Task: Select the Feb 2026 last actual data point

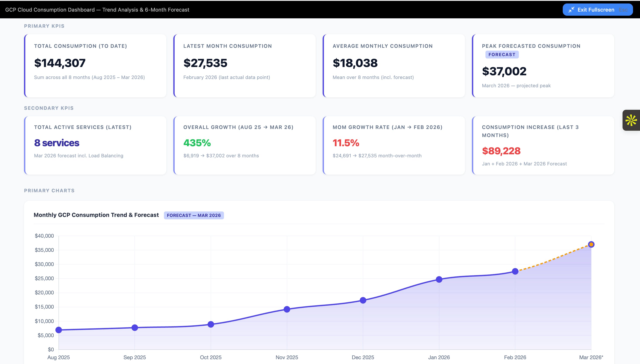Action: (515, 271)
